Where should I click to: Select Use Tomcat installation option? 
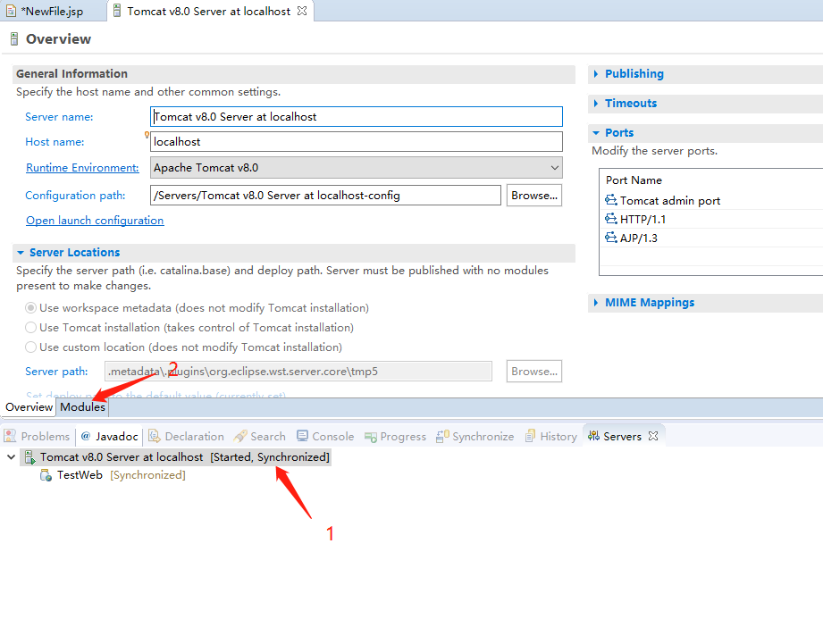click(x=29, y=327)
